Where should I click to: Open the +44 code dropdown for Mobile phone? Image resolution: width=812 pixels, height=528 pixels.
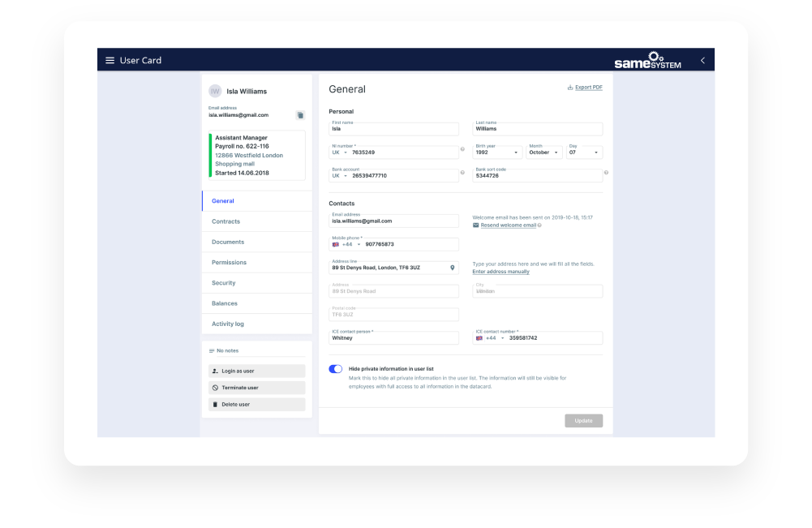point(346,244)
